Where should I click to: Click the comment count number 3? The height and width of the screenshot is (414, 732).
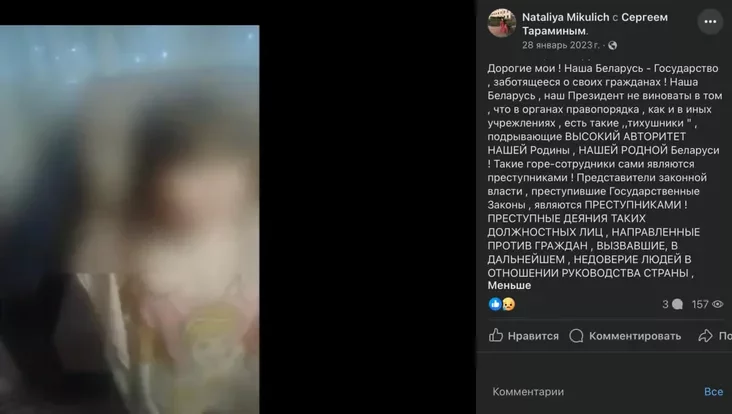665,304
